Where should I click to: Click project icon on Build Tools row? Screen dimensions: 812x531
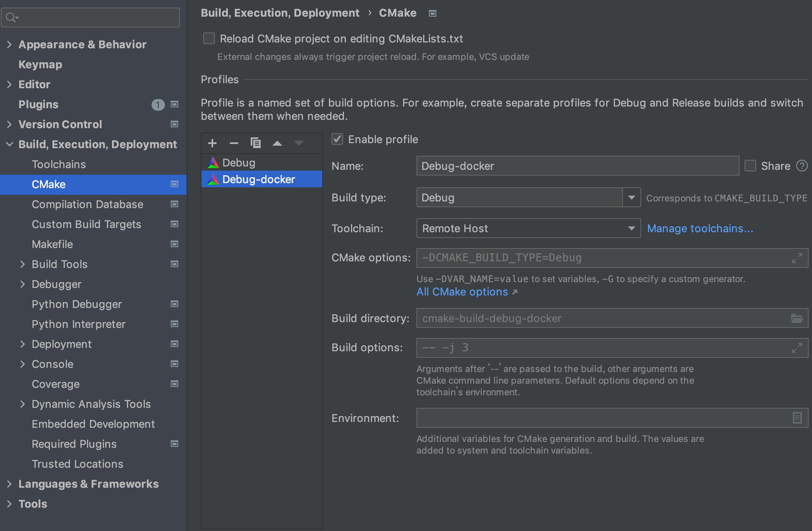pyautogui.click(x=174, y=264)
